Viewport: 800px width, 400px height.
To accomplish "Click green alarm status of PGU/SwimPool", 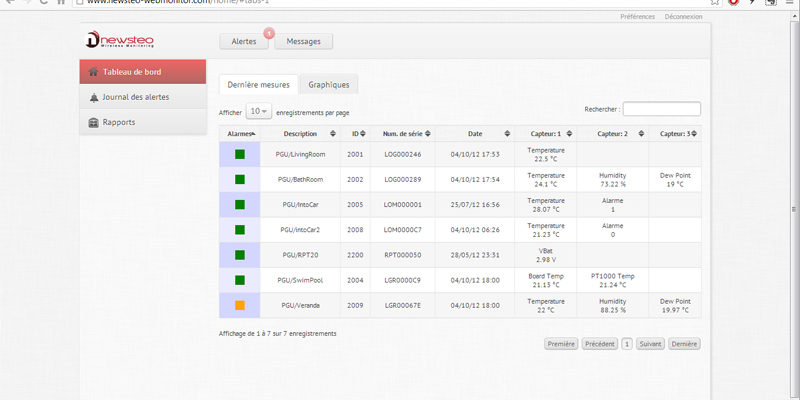I will tap(240, 280).
